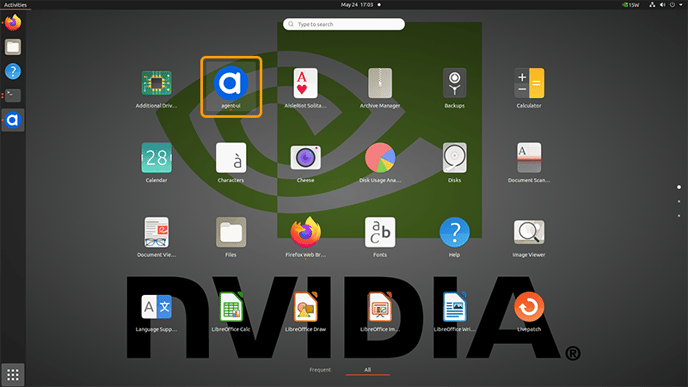This screenshot has height=387, width=688.
Task: Click the Activities button in top bar
Action: 15,5
